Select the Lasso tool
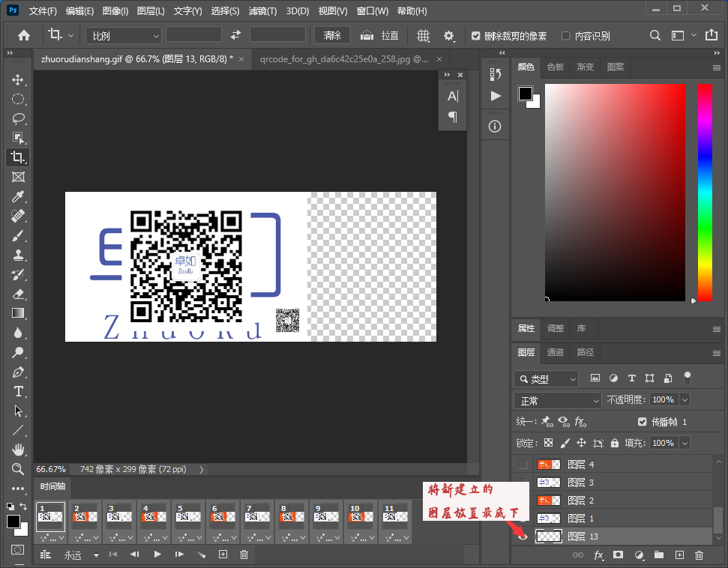Image resolution: width=728 pixels, height=568 pixels. pyautogui.click(x=18, y=118)
